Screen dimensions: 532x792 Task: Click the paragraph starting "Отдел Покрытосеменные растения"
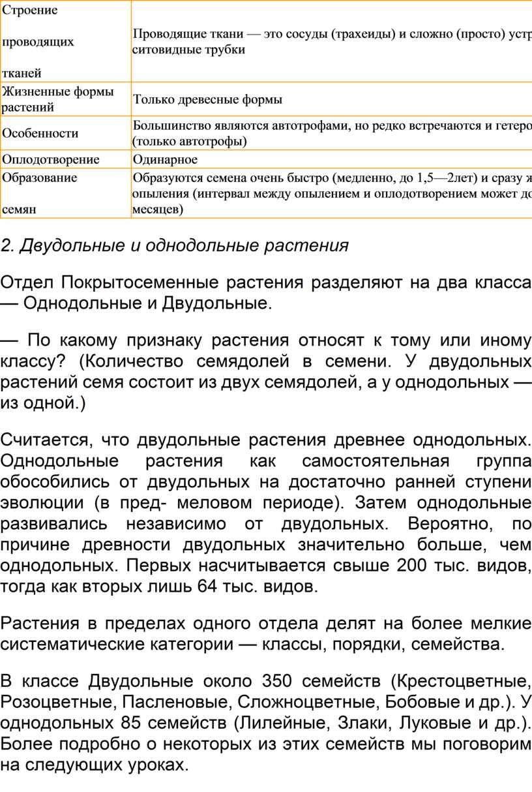[266, 293]
